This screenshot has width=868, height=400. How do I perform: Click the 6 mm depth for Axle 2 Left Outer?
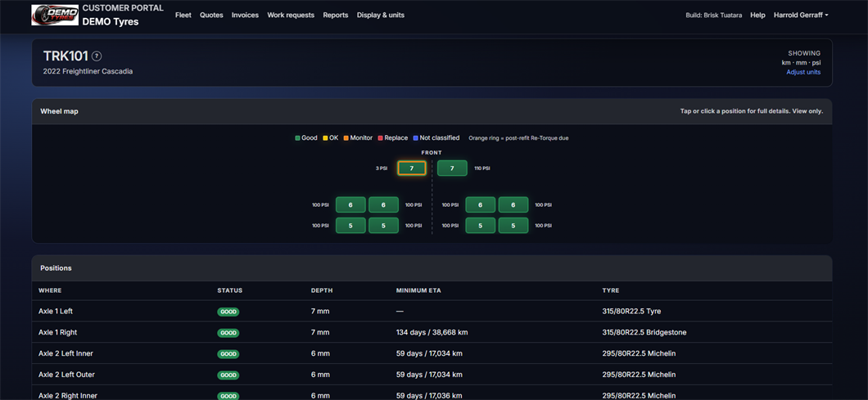click(x=320, y=375)
